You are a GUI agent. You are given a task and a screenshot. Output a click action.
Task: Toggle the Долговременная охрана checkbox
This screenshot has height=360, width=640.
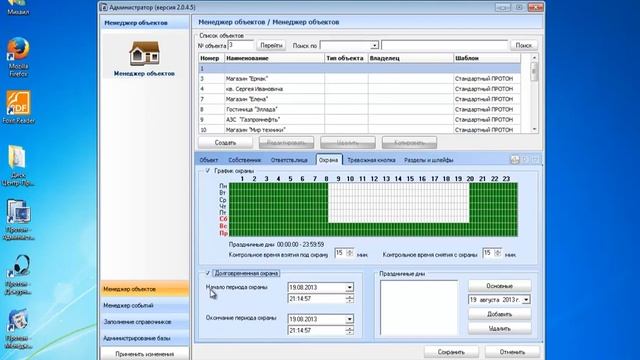point(208,273)
